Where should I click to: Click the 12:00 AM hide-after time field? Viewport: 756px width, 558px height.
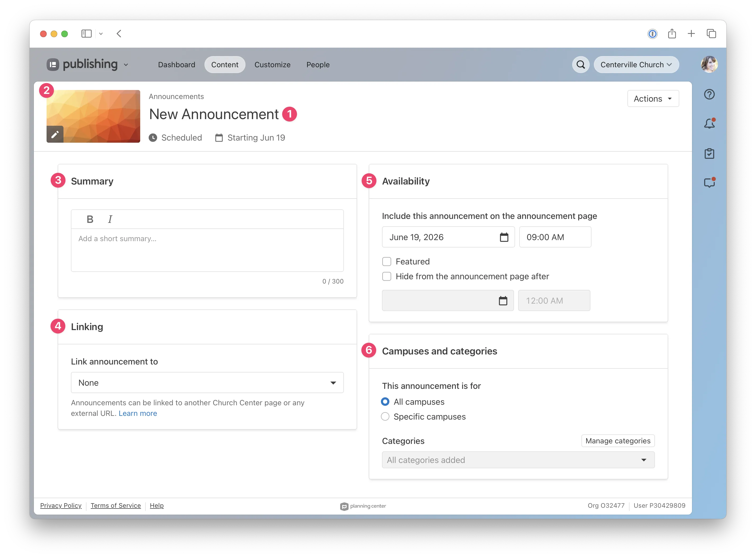tap(554, 301)
